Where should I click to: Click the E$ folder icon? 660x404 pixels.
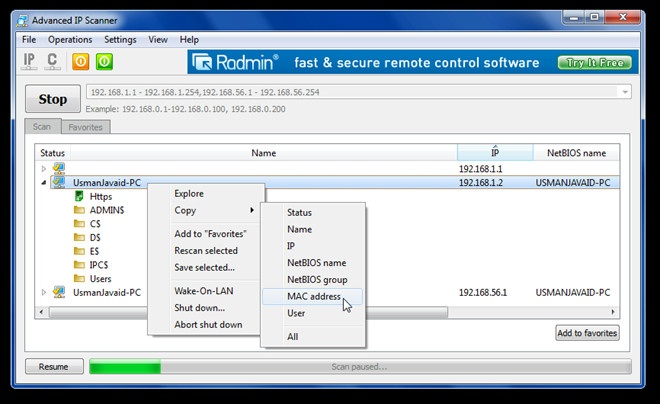click(79, 251)
